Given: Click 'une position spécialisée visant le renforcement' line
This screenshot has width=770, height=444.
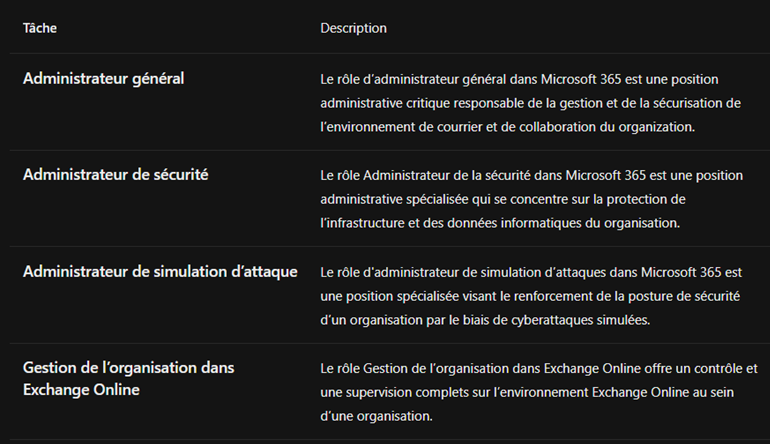Looking at the screenshot, I should [530, 297].
